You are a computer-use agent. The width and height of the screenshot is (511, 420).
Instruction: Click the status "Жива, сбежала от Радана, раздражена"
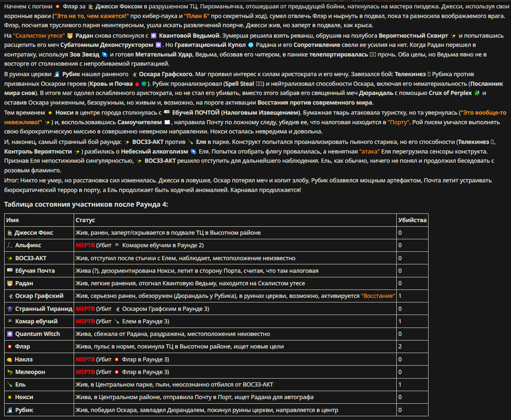pos(172,334)
